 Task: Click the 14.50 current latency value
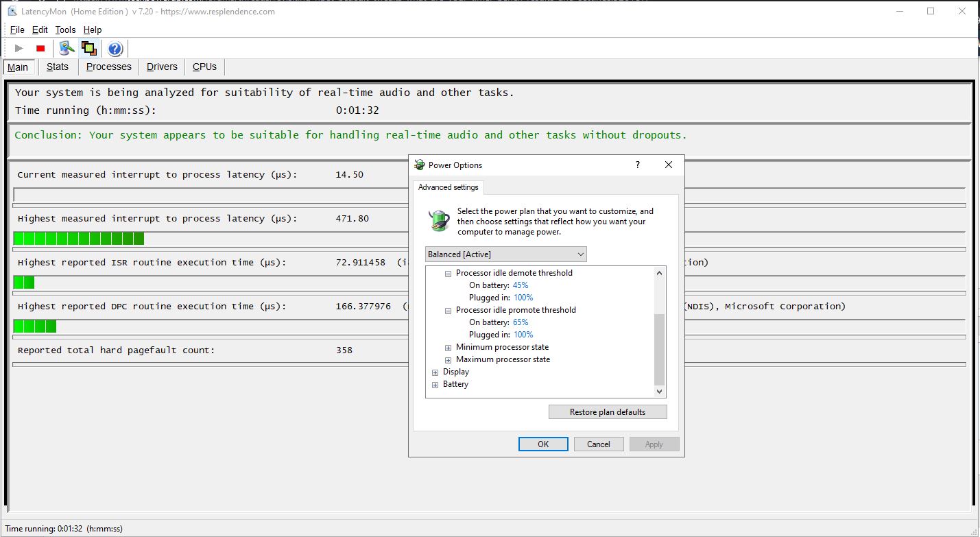click(349, 175)
